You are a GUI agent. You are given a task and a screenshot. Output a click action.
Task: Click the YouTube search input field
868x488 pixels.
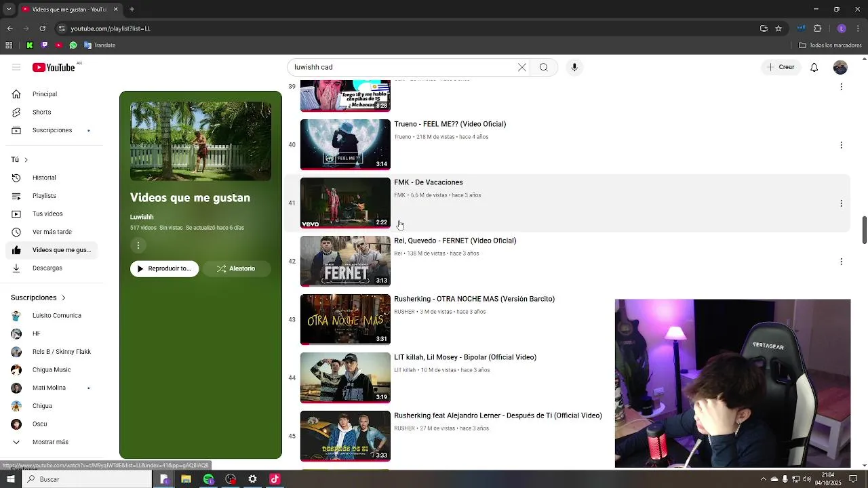[x=403, y=67]
